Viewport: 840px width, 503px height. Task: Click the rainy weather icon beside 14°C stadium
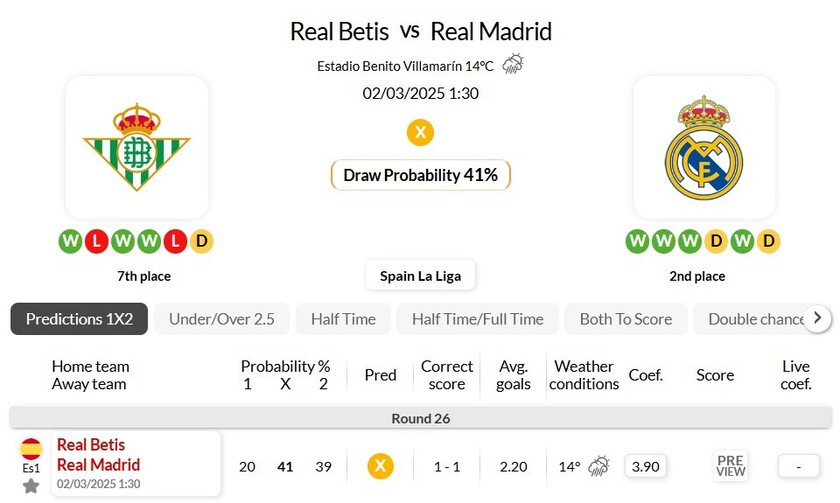coord(513,65)
